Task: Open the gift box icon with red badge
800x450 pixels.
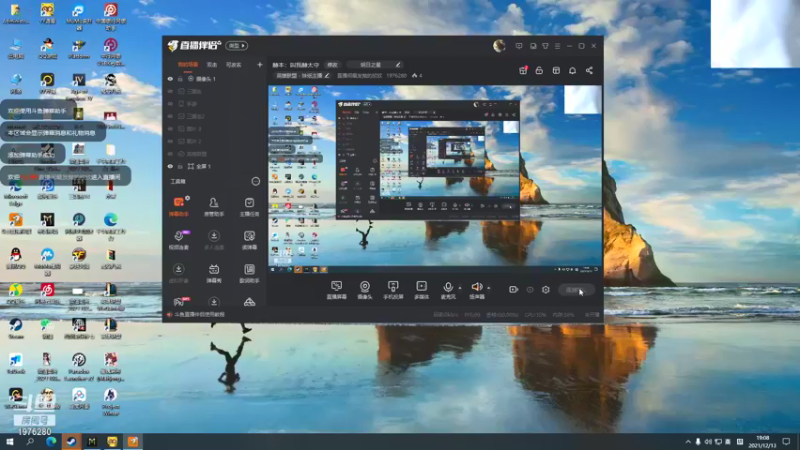Action: tap(523, 70)
